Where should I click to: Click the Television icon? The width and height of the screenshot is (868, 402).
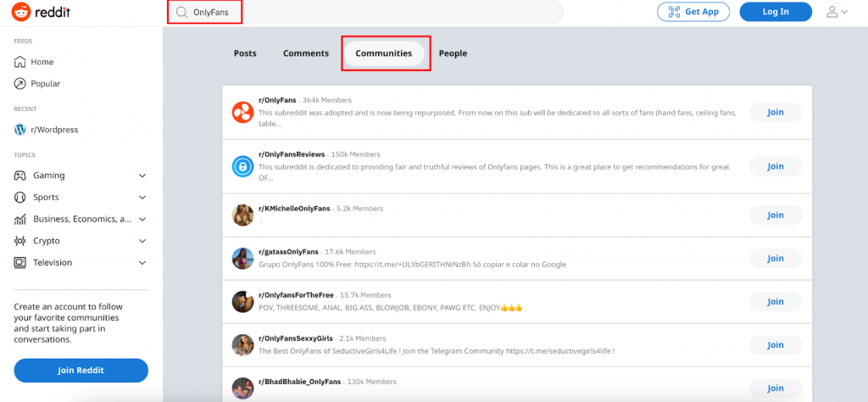pyautogui.click(x=20, y=262)
